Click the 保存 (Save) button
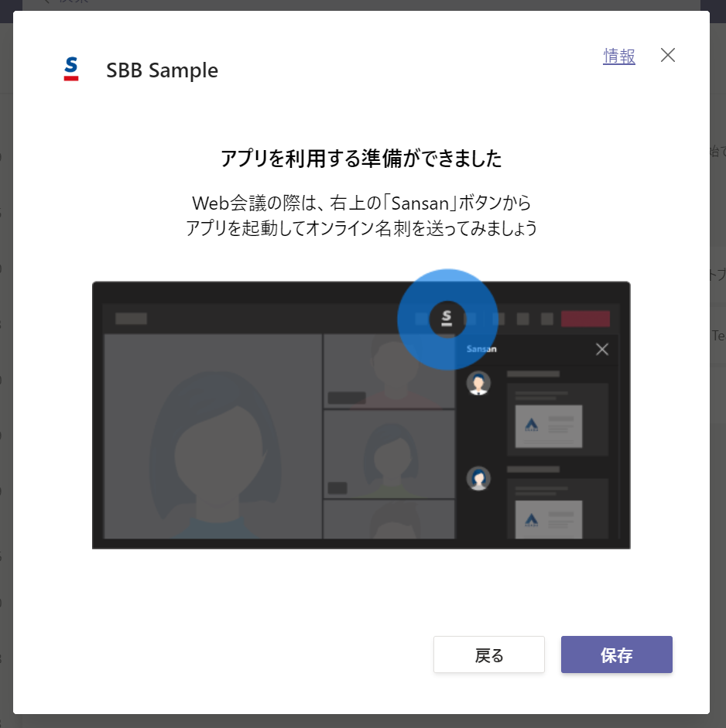Viewport: 726px width, 728px height. [x=616, y=655]
